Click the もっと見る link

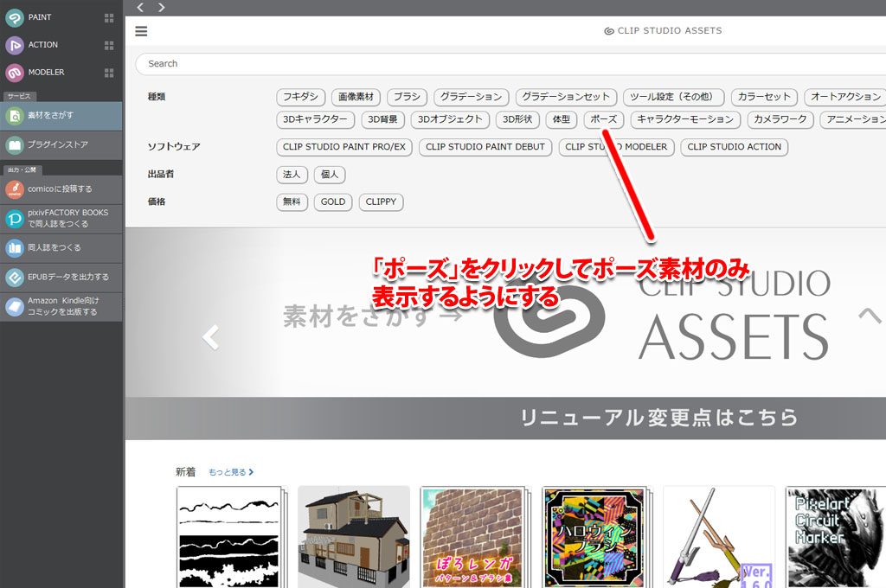point(230,473)
